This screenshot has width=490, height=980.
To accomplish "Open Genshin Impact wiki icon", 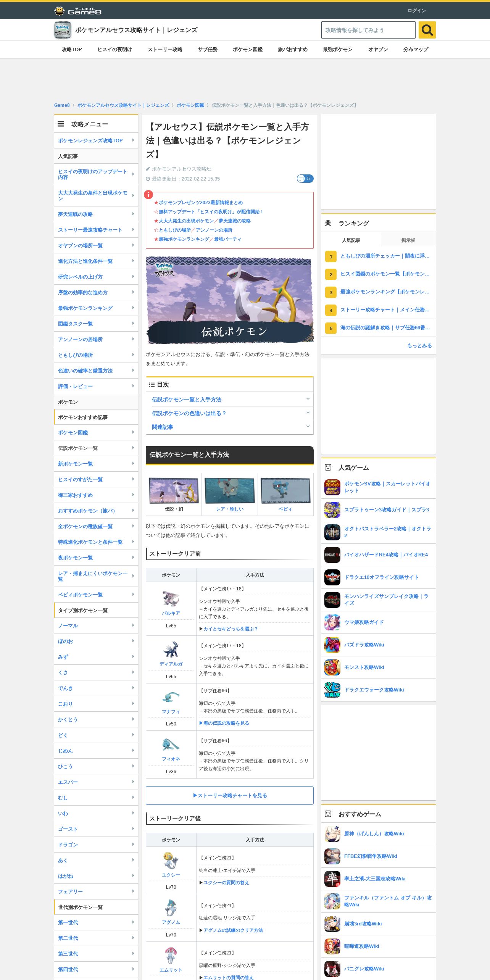I will [x=332, y=834].
